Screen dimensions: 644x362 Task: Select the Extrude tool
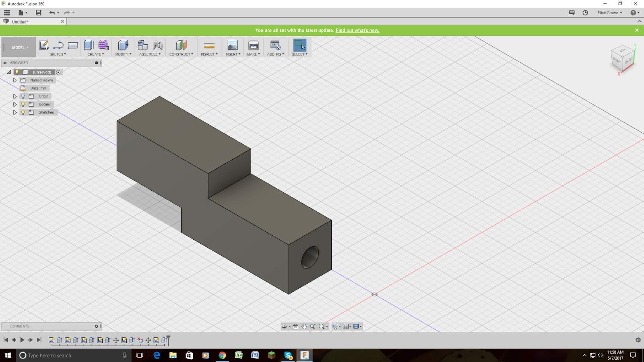(x=89, y=45)
